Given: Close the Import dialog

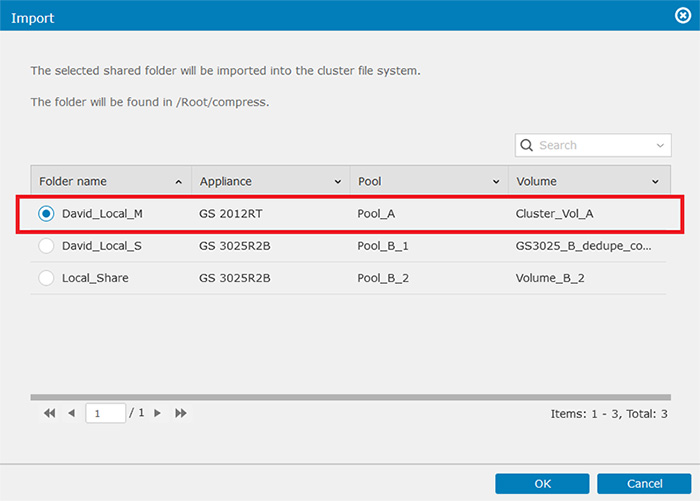Looking at the screenshot, I should click(683, 16).
